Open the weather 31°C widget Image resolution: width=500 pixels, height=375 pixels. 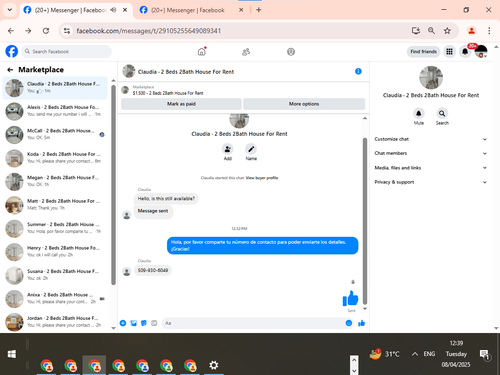385,354
